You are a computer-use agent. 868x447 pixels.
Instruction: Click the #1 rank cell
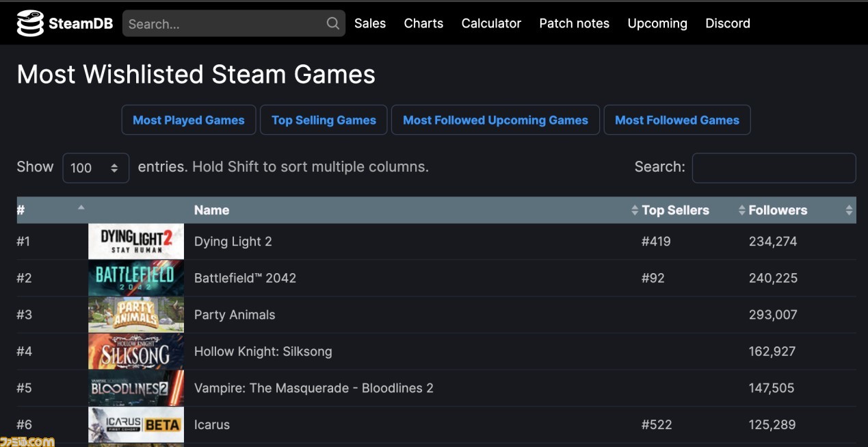(23, 241)
